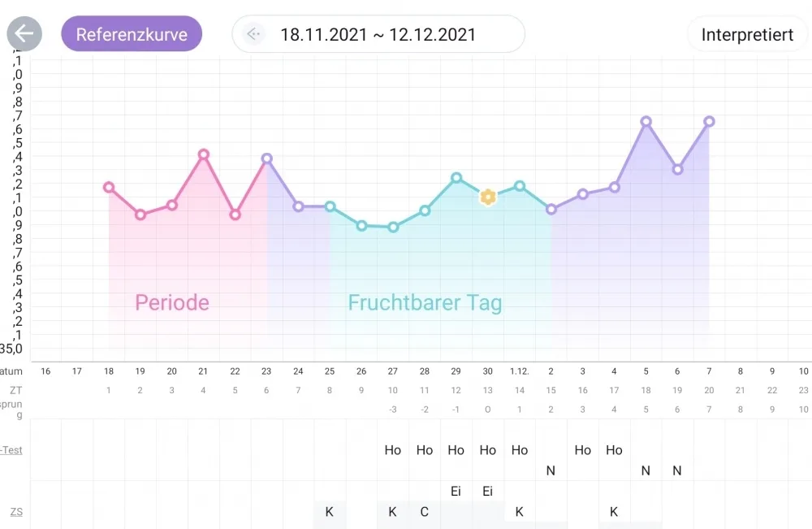Open date range 18.11.2021 ~ 12.12.2021 picker
The height and width of the screenshot is (529, 812).
[x=378, y=34]
